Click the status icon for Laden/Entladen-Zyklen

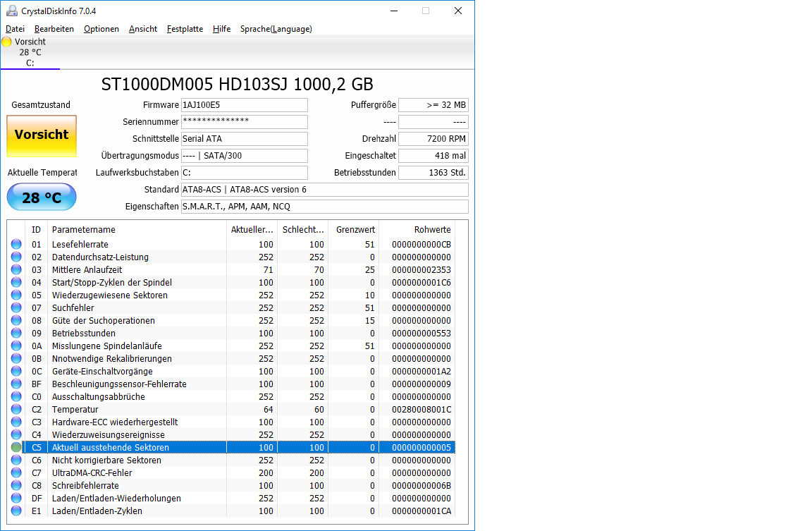[x=17, y=511]
